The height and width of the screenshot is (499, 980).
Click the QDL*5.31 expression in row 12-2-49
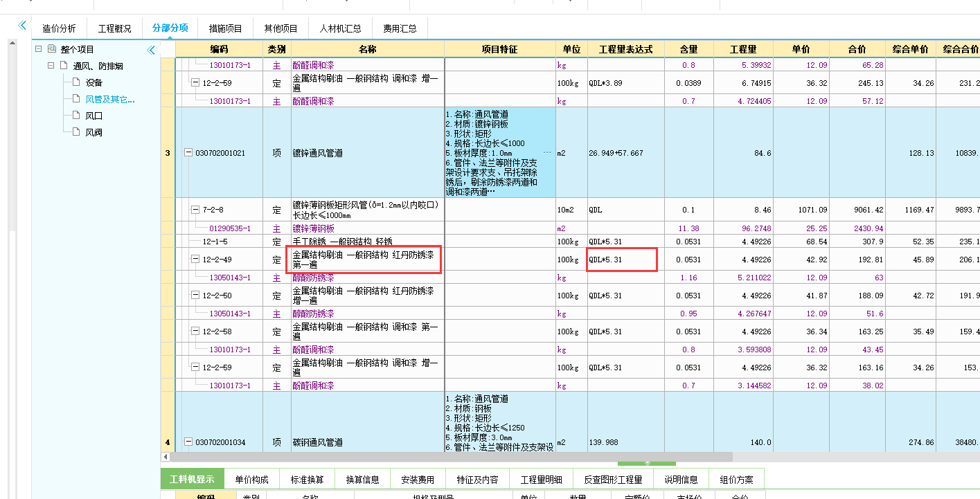point(625,260)
